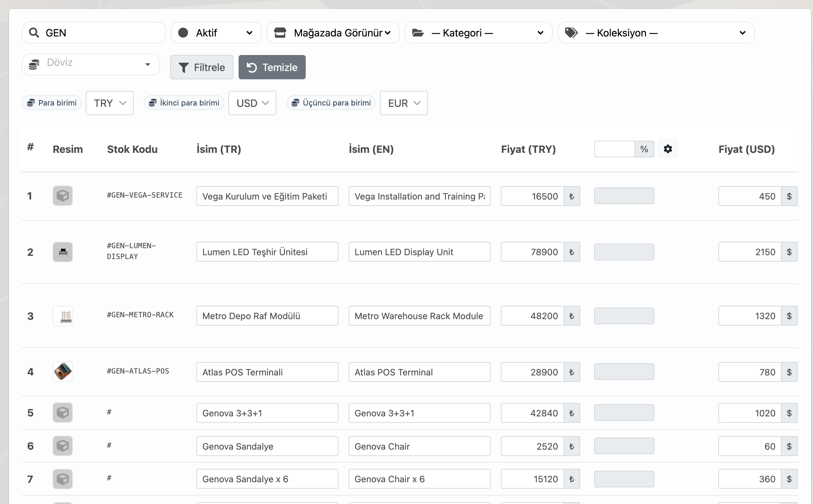Click the gear settings icon in header

coord(668,149)
